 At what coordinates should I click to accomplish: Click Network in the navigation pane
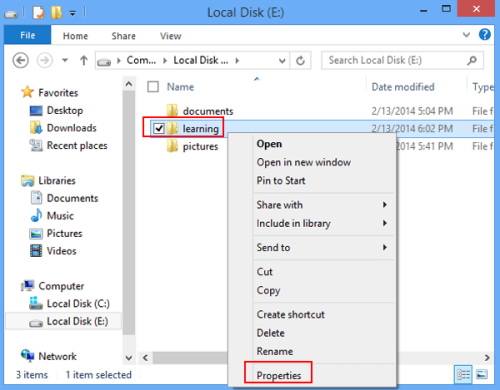point(57,356)
